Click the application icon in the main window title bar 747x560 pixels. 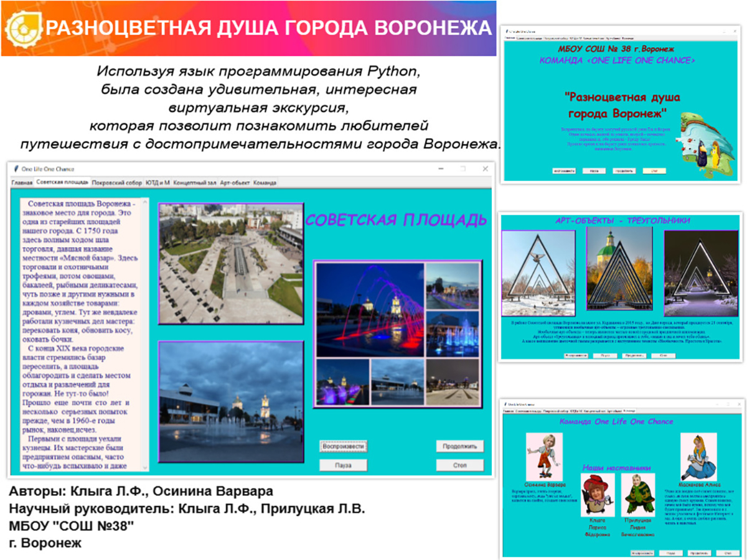point(16,168)
